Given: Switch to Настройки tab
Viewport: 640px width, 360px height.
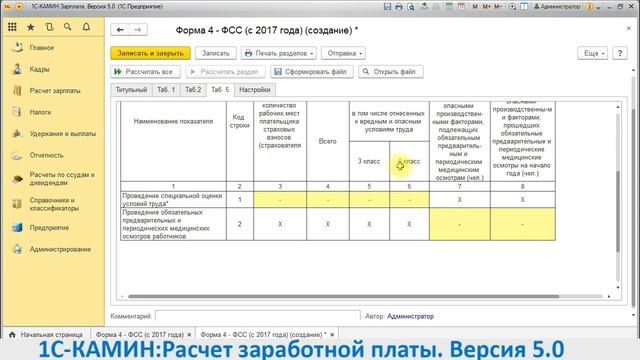Looking at the screenshot, I should 255,89.
